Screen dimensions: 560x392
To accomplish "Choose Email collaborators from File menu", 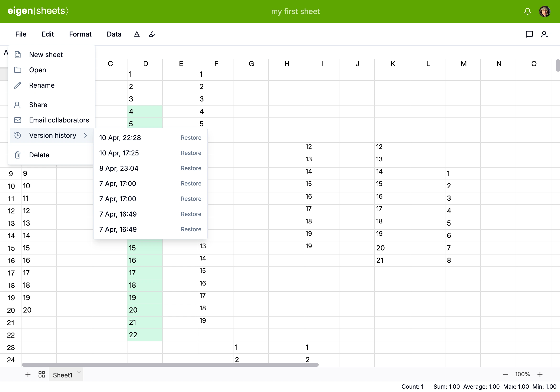I will (x=59, y=120).
